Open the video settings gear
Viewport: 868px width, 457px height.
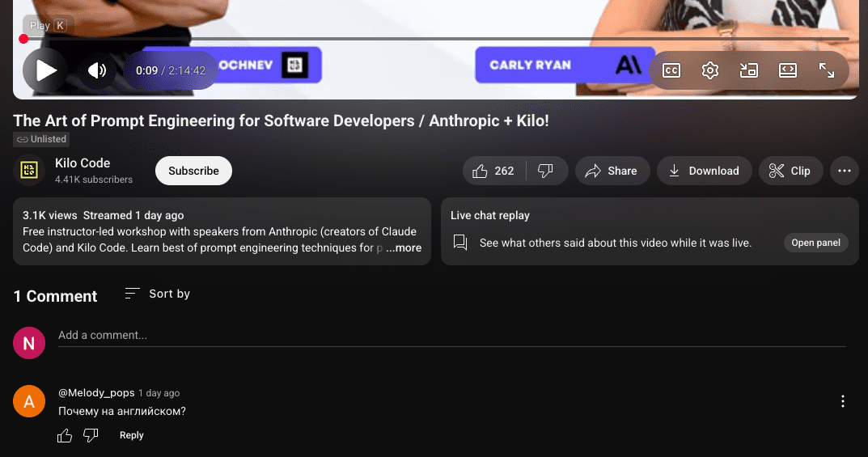(x=709, y=70)
